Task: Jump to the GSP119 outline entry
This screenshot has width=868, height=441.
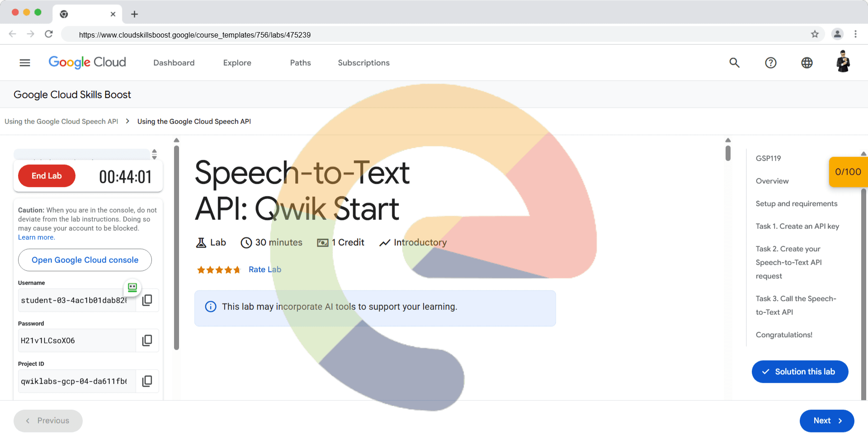Action: 769,158
